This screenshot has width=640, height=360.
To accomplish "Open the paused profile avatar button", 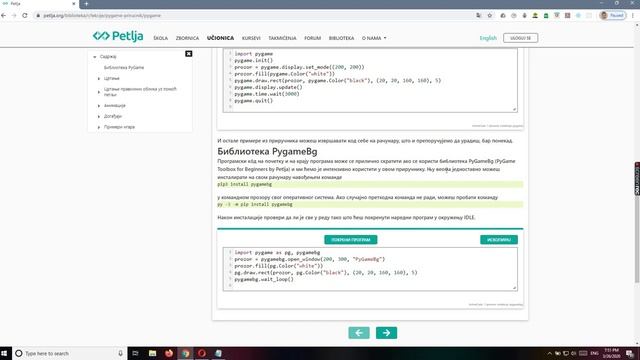I will click(x=613, y=16).
